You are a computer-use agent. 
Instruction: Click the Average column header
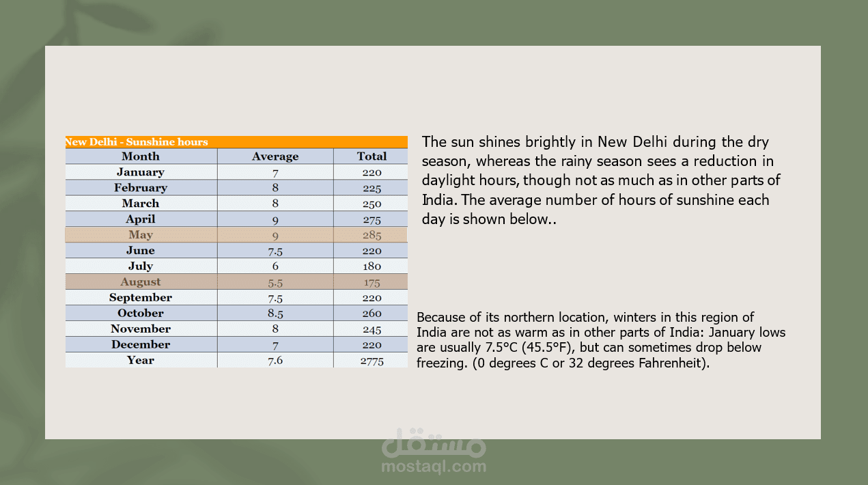click(275, 156)
